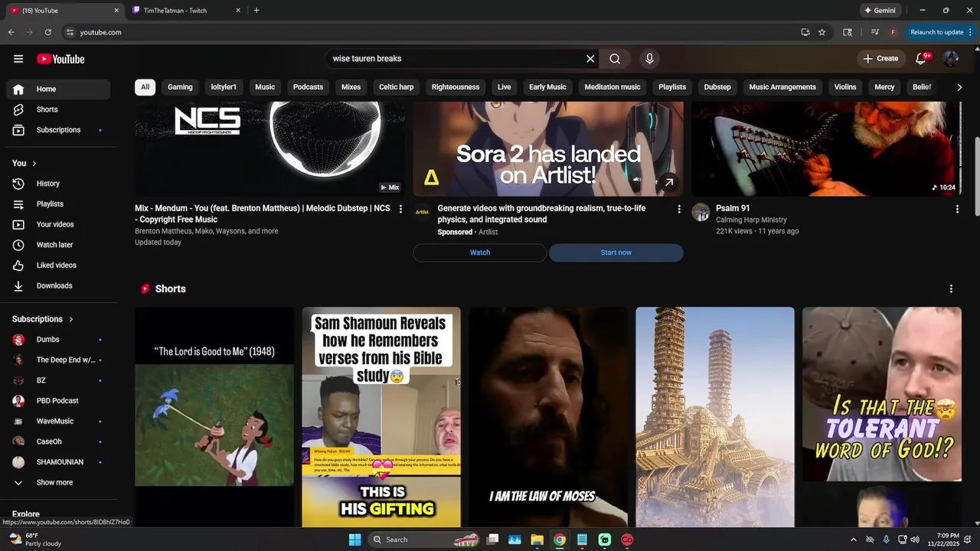
Task: Reload the page
Action: 47,32
